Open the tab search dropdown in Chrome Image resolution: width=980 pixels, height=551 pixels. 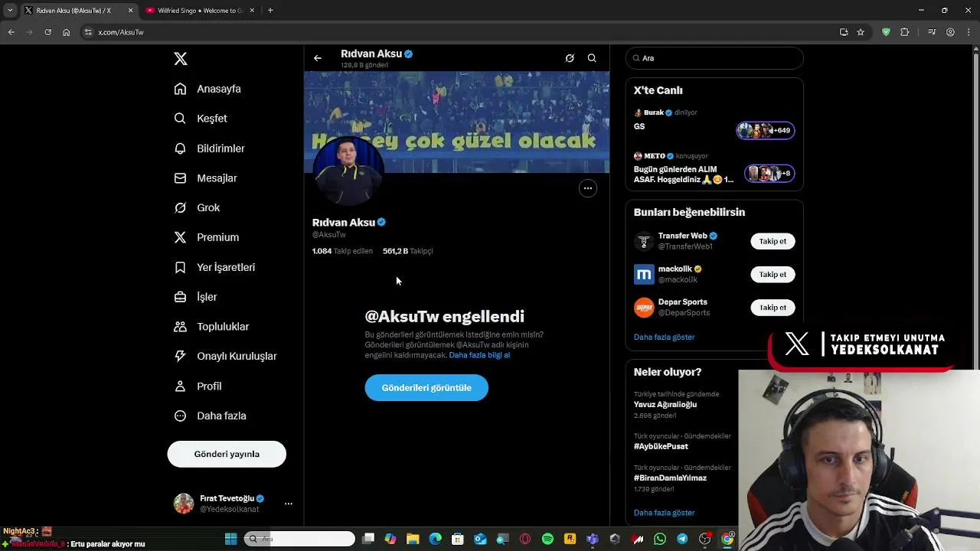(10, 11)
